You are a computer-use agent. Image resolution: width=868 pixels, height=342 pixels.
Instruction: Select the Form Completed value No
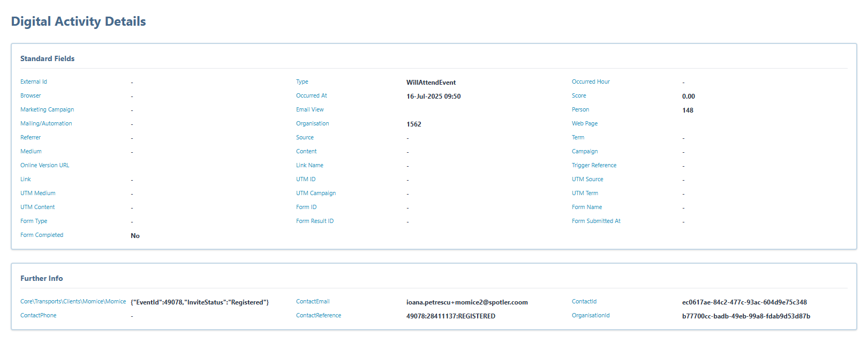pyautogui.click(x=135, y=236)
